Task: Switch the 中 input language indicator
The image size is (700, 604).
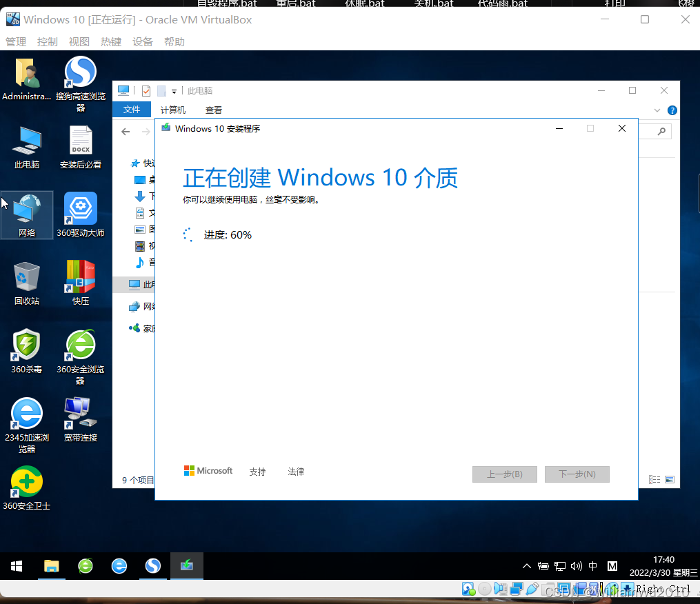Action: click(x=593, y=566)
